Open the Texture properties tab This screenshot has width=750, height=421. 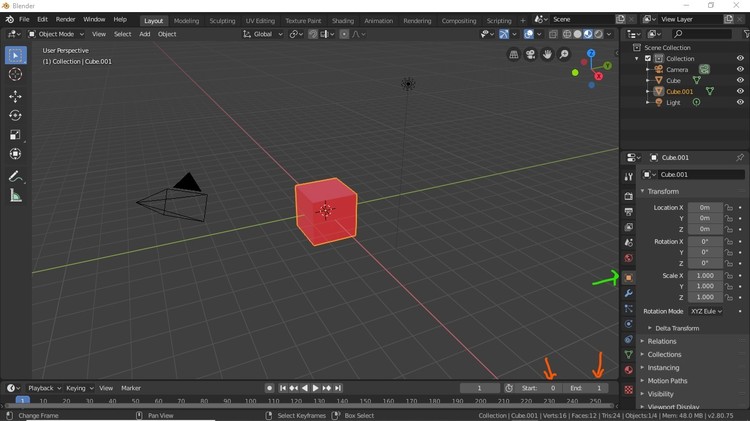[629, 389]
